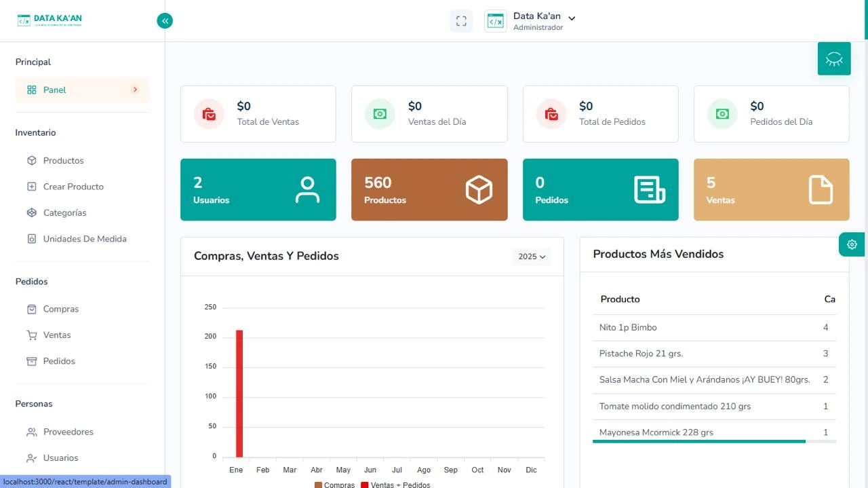The width and height of the screenshot is (868, 488).
Task: Open the theme settings gear button
Action: pos(852,244)
